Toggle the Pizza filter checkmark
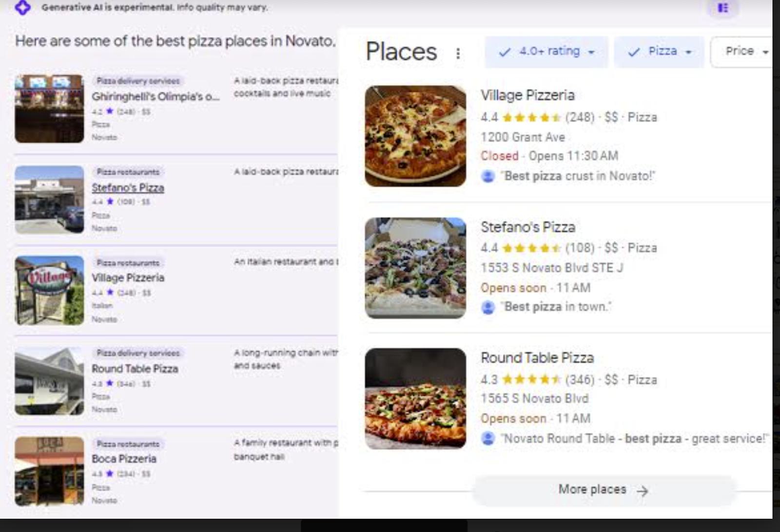The width and height of the screenshot is (780, 532). pyautogui.click(x=634, y=52)
